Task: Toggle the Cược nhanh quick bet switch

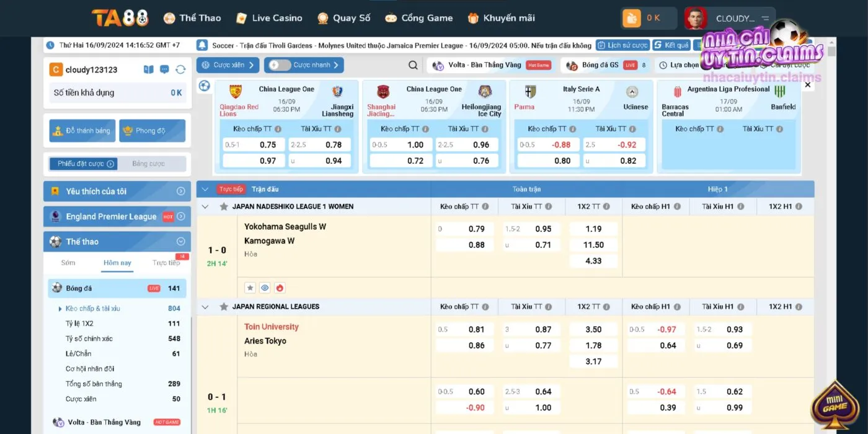Action: 280,65
